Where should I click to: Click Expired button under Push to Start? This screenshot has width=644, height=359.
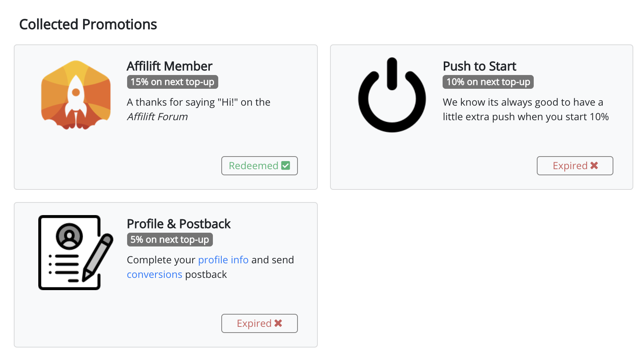[x=575, y=166]
